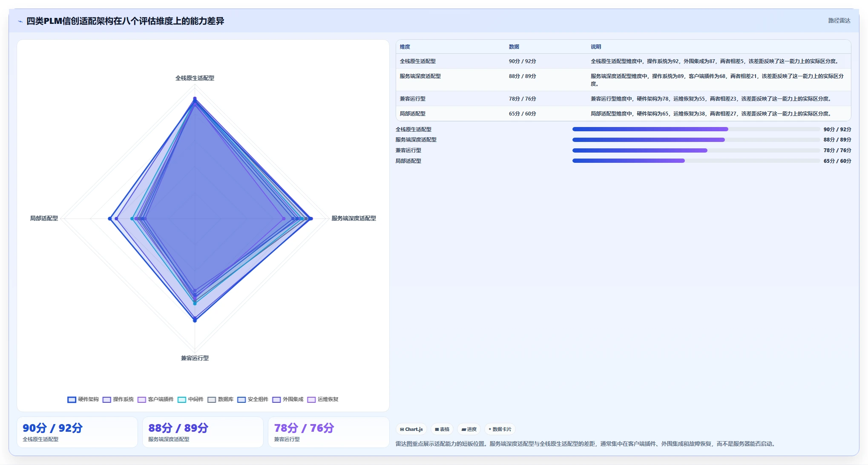Select the 局部适配型 table row cell
Screen dimensions: 868x465
[412, 114]
